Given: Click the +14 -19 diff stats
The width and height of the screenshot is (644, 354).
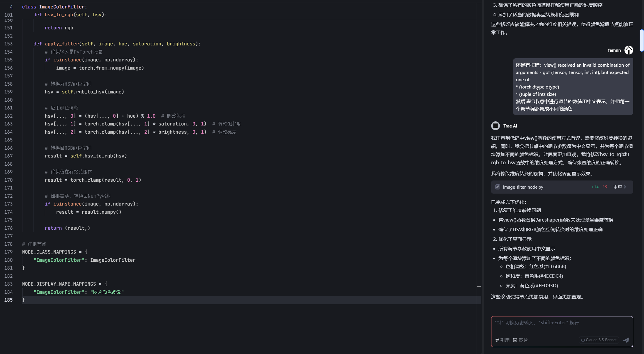Looking at the screenshot, I should click(599, 187).
